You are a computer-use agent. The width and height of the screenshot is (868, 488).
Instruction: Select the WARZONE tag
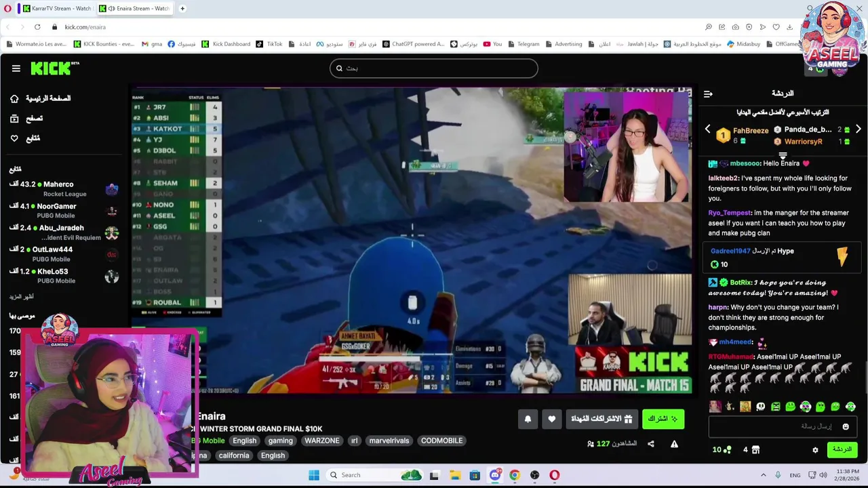(321, 441)
